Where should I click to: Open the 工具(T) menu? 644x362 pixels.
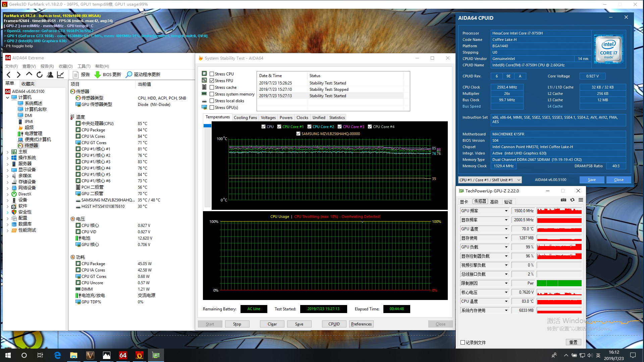pos(84,66)
